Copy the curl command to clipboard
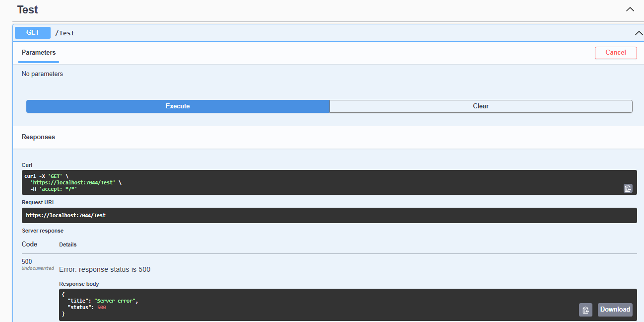 (x=628, y=188)
